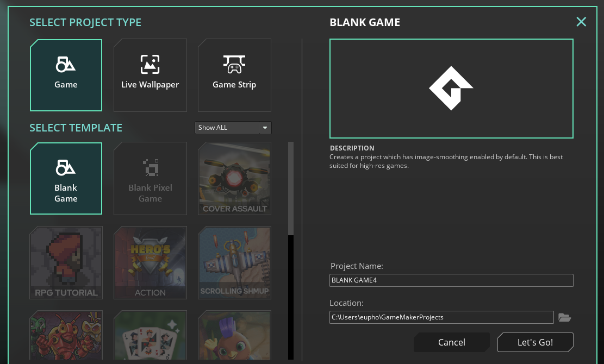Click the template list scrollbar
Image resolution: width=604 pixels, height=364 pixels.
click(x=291, y=189)
